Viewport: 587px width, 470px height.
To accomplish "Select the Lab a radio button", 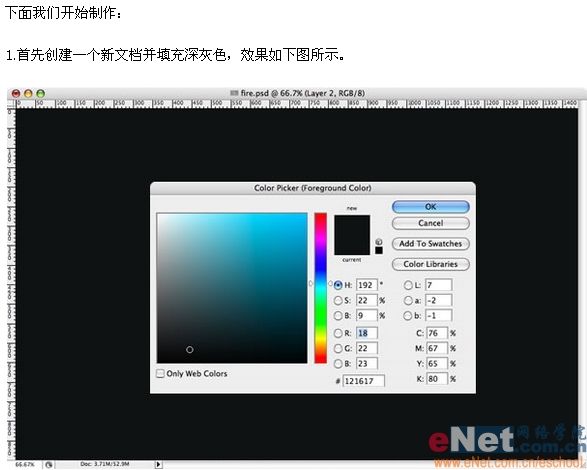I will (x=408, y=300).
